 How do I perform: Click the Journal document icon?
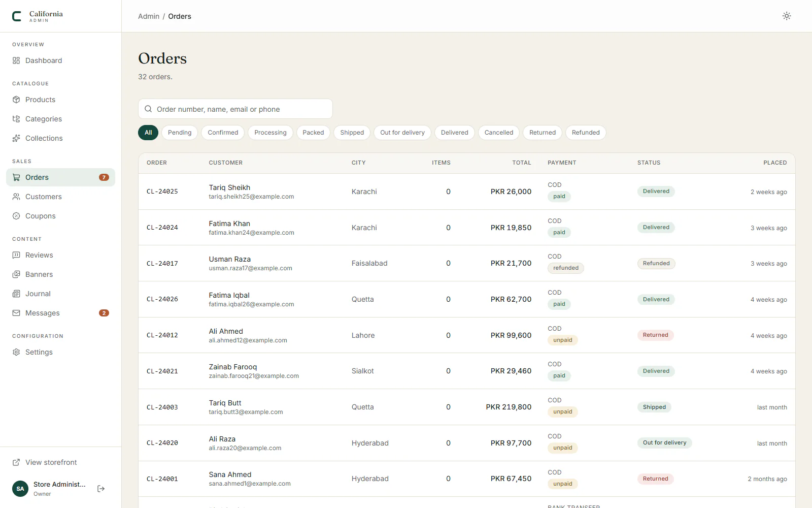(16, 294)
